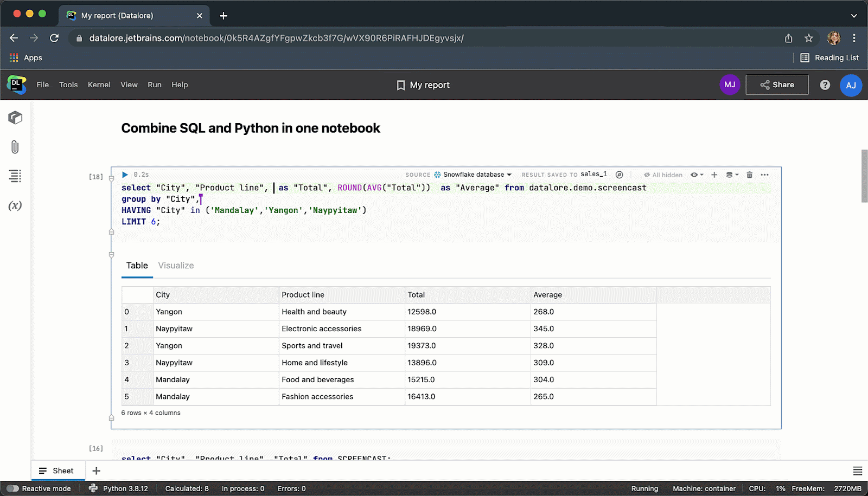Click the All hidden visibility indicator

[x=663, y=175]
